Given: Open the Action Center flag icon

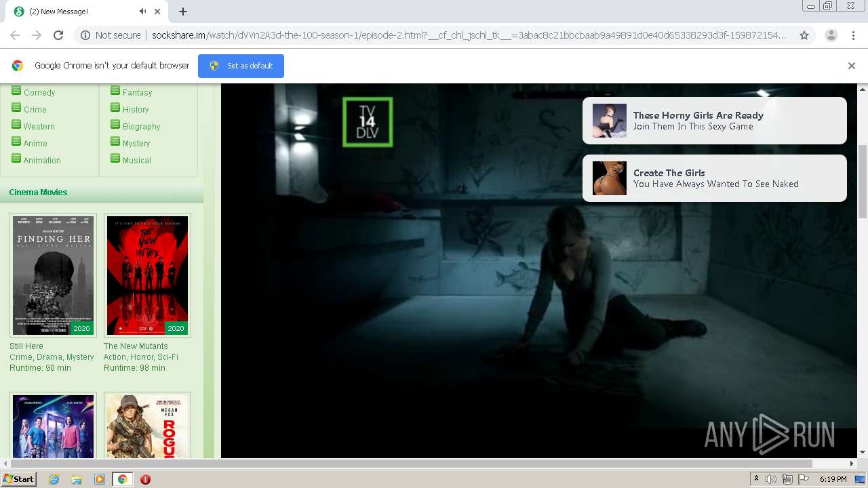Looking at the screenshot, I should pyautogui.click(x=804, y=479).
